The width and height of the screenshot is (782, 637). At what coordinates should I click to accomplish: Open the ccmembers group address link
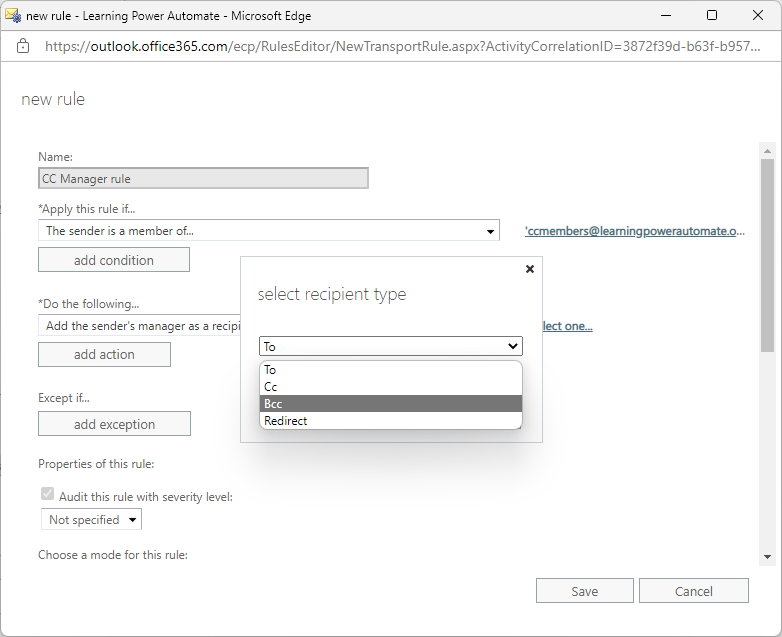(635, 231)
